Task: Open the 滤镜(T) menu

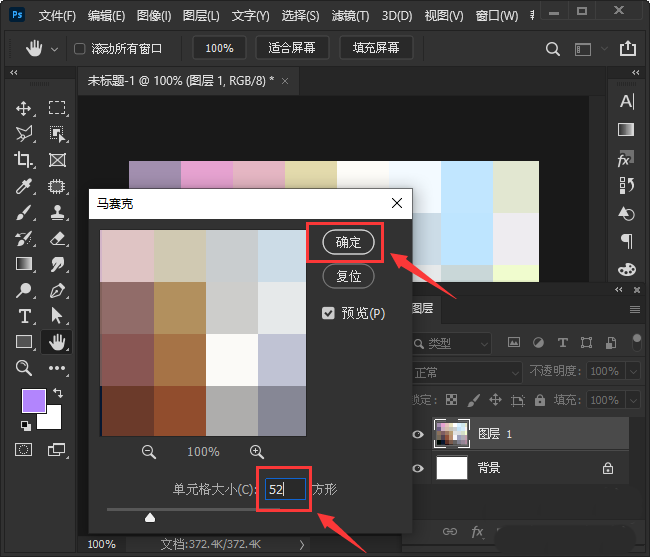Action: point(349,16)
